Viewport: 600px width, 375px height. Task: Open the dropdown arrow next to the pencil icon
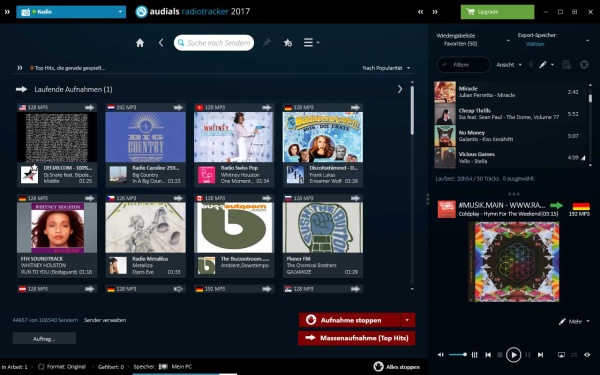552,65
